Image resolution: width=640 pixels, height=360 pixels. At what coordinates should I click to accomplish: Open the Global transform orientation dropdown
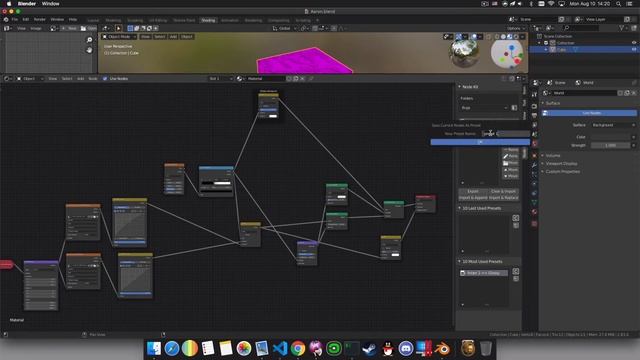point(284,28)
